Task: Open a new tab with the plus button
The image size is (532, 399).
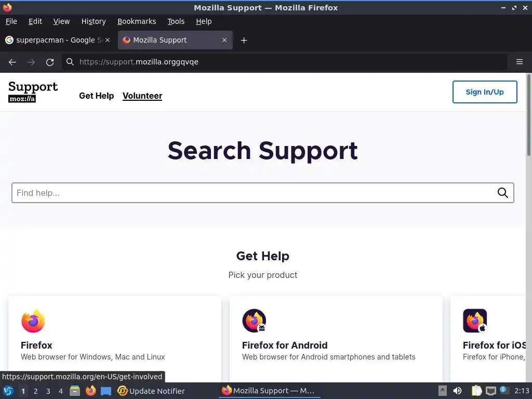Action: coord(244,41)
